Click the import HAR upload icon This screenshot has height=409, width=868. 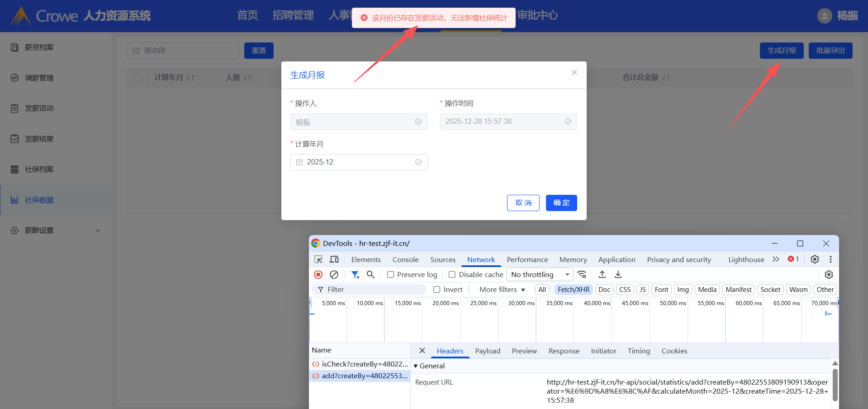coord(602,274)
